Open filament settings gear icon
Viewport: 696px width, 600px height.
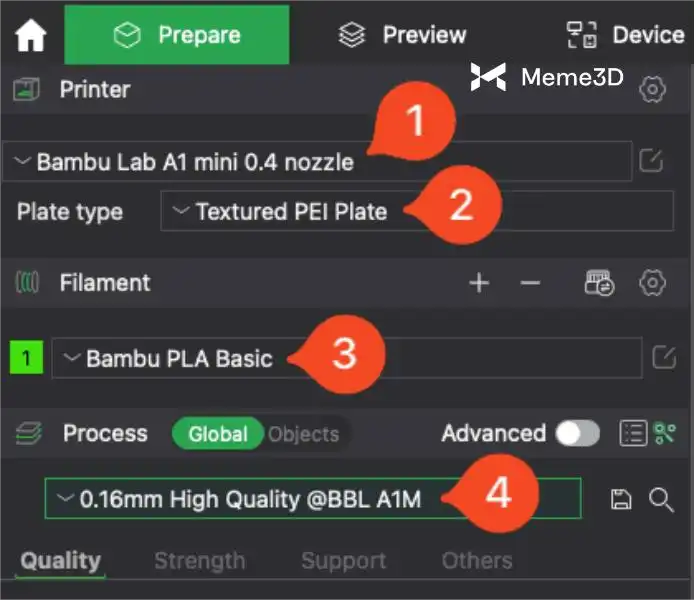(652, 283)
